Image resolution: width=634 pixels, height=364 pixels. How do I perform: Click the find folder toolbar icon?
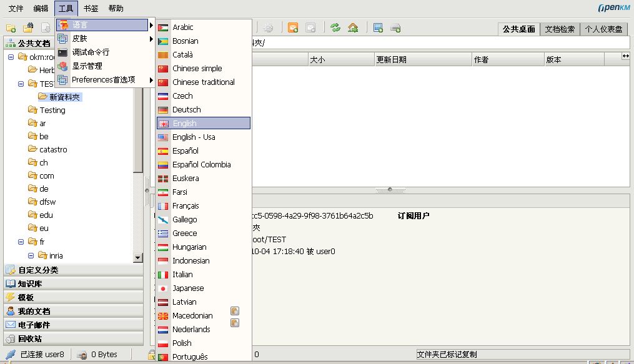[x=28, y=28]
